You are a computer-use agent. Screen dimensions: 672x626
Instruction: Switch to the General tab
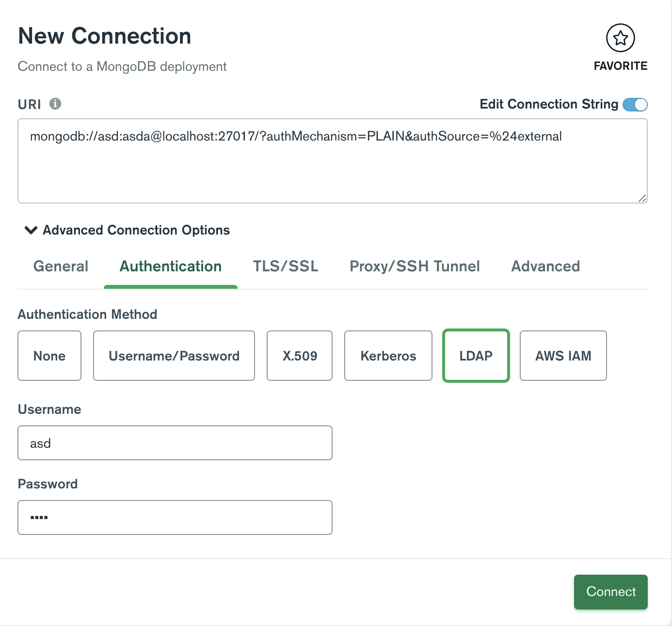point(61,266)
